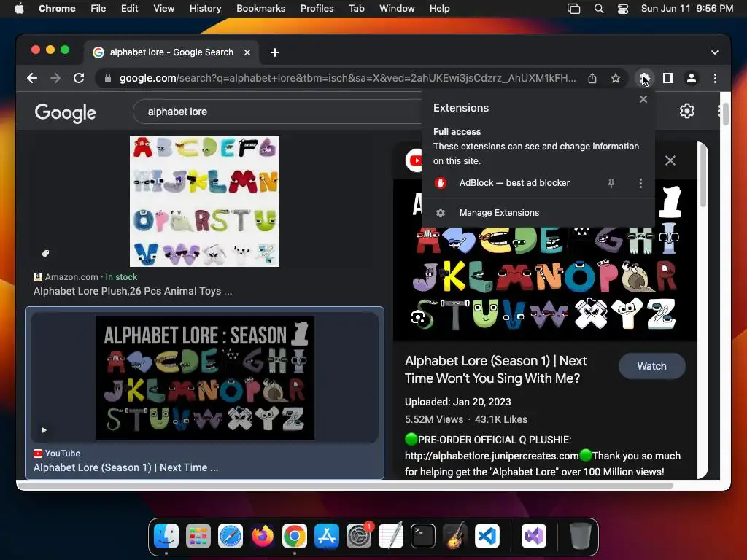The image size is (747, 560).
Task: Open the Alphabet Lore Season 1 preview title
Action: (x=496, y=370)
